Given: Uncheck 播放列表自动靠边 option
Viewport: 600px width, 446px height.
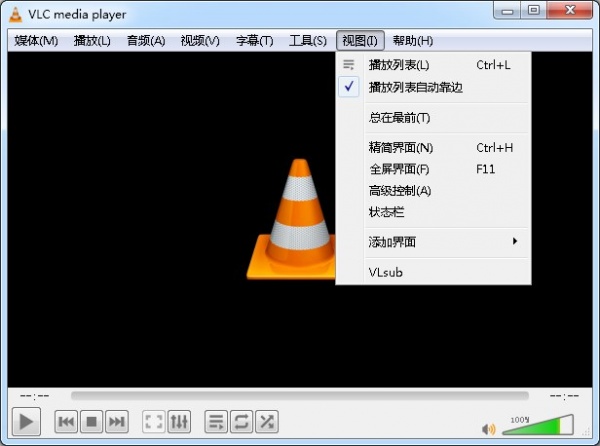Looking at the screenshot, I should (x=434, y=87).
